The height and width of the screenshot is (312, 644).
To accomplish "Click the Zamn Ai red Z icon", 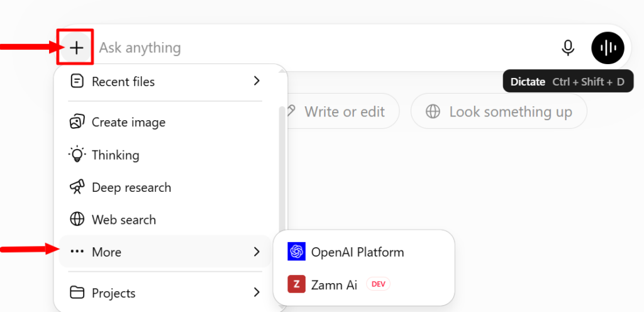I will pyautogui.click(x=297, y=284).
